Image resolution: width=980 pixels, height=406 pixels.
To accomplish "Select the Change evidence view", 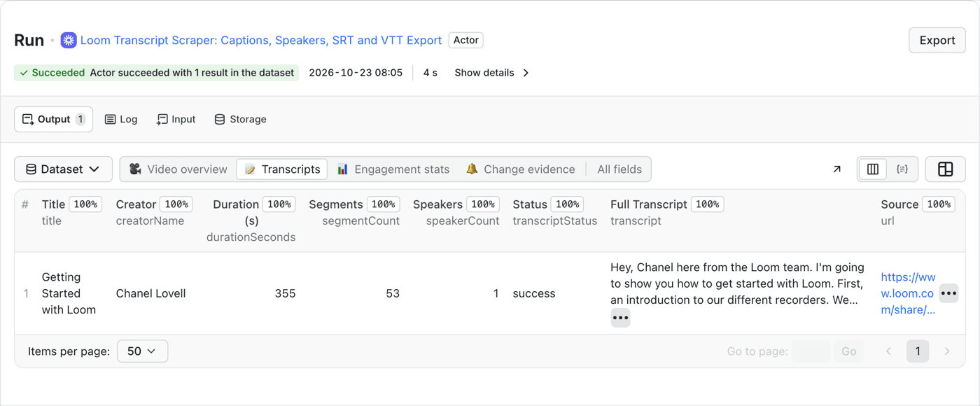I will click(520, 169).
